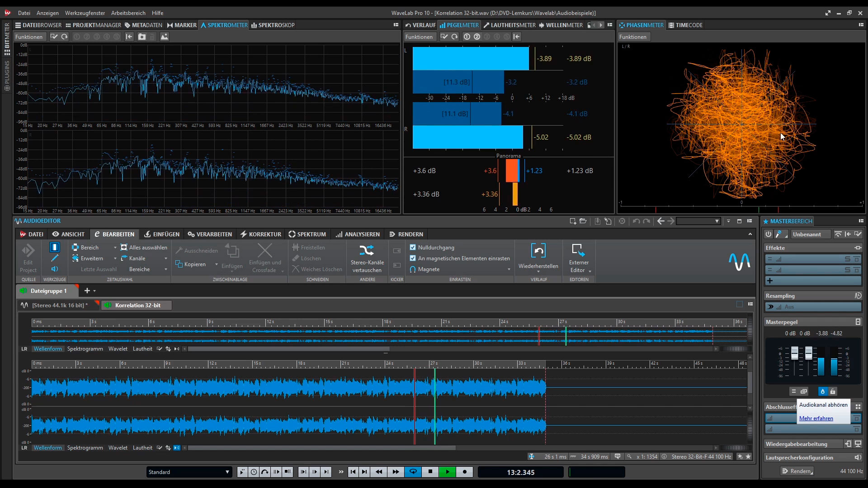Toggle Masterpegel section collapse square
Image resolution: width=868 pixels, height=488 pixels.
click(858, 322)
